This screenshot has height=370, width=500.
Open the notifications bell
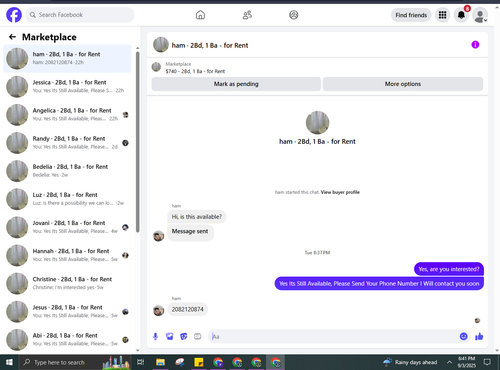[461, 15]
